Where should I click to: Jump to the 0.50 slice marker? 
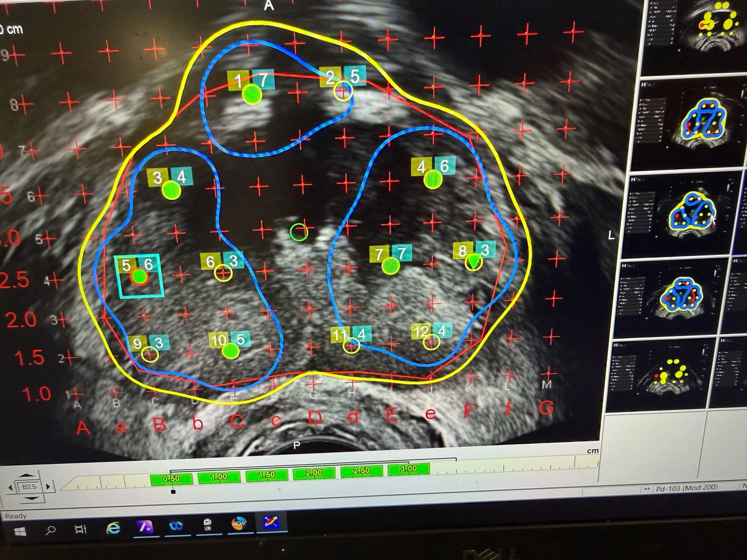(x=171, y=479)
